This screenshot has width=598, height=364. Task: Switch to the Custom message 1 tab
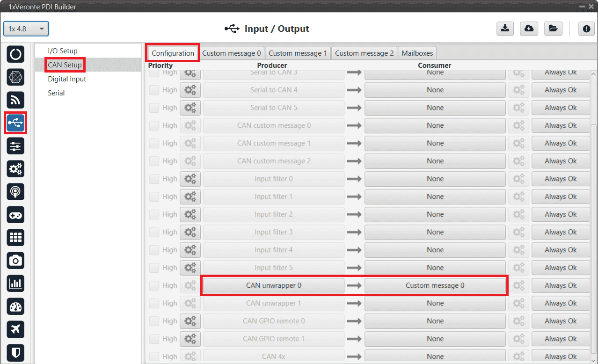298,53
